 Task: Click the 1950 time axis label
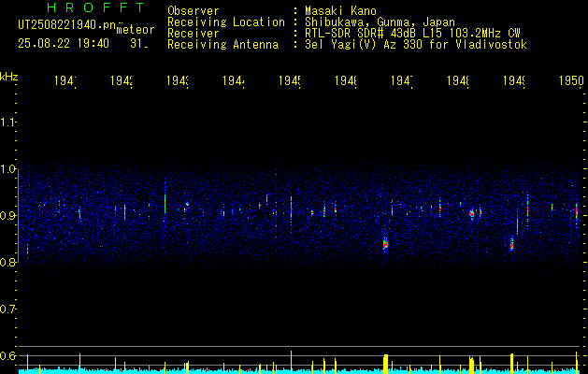click(x=571, y=80)
